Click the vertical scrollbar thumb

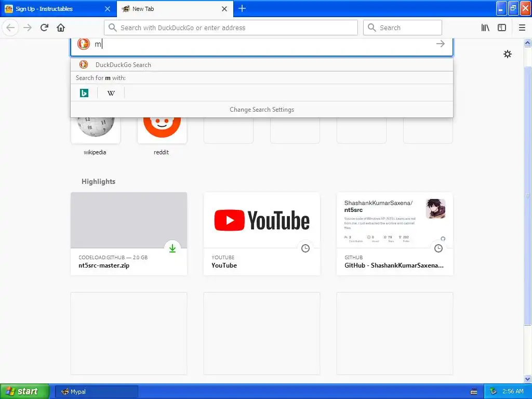527,196
